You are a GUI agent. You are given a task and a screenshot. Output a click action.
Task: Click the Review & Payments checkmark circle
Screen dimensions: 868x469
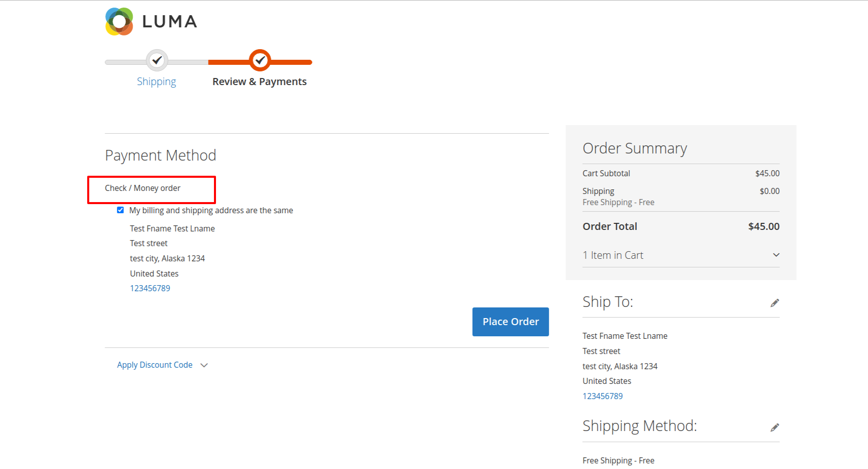[x=260, y=61]
